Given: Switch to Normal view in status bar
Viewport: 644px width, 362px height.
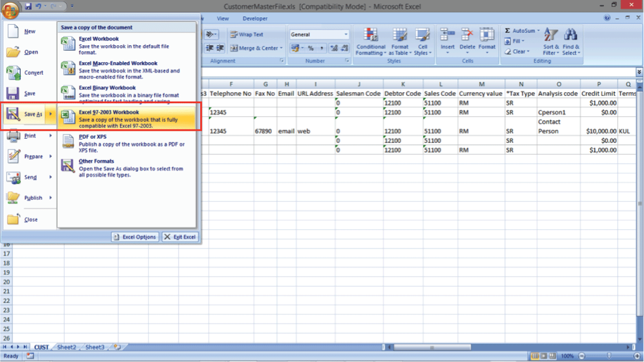Looking at the screenshot, I should [x=535, y=356].
